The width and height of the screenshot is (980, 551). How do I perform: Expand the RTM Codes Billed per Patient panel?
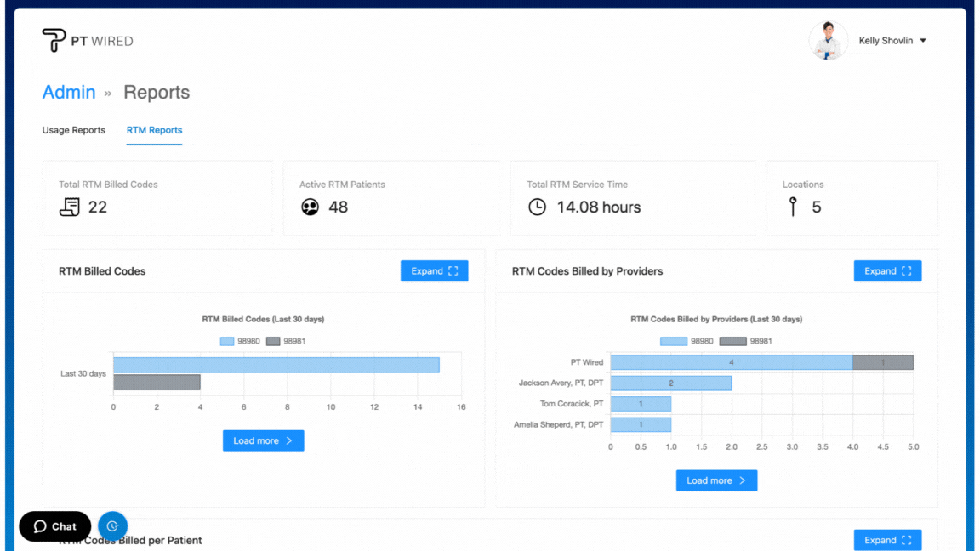[887, 540]
